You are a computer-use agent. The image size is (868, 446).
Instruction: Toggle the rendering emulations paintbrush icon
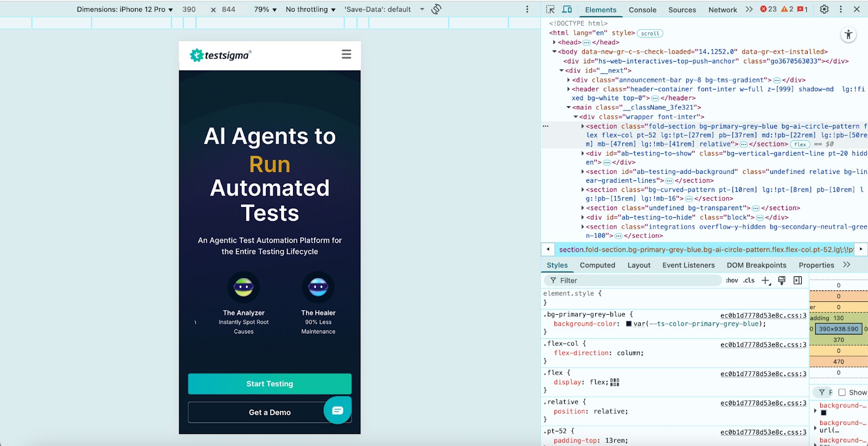[x=782, y=280]
